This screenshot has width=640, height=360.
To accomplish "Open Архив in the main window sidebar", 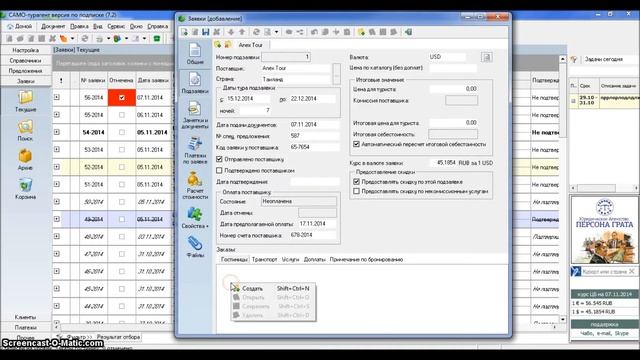I will (25, 159).
